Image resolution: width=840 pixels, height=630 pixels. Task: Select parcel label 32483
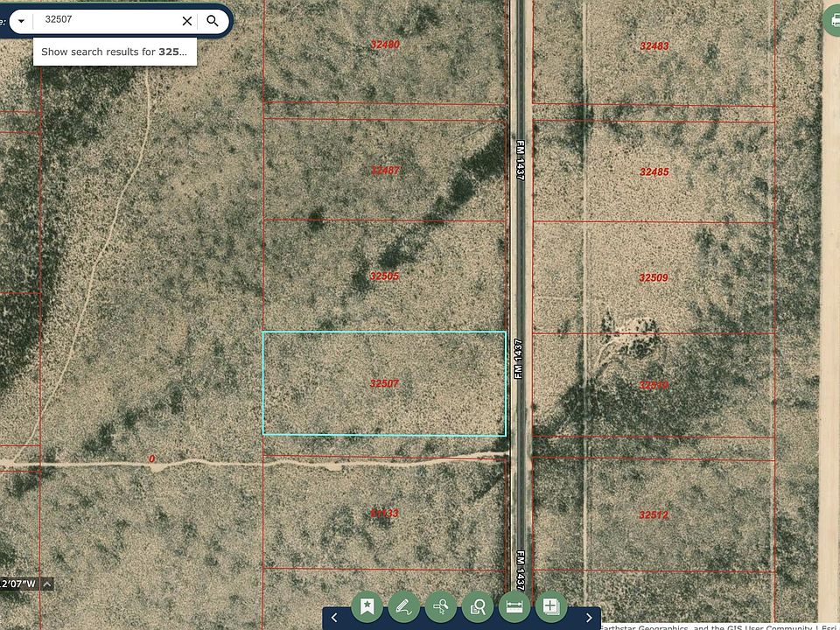[x=654, y=46]
